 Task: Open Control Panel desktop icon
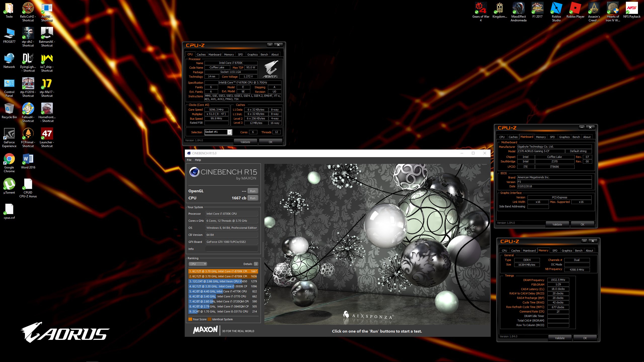pos(9,87)
